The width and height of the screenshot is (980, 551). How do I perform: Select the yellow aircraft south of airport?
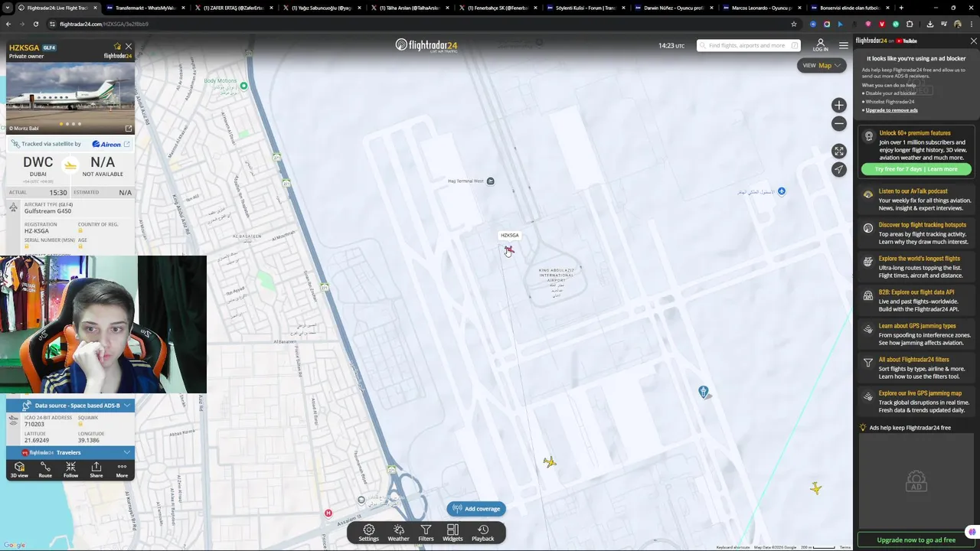[x=550, y=462]
